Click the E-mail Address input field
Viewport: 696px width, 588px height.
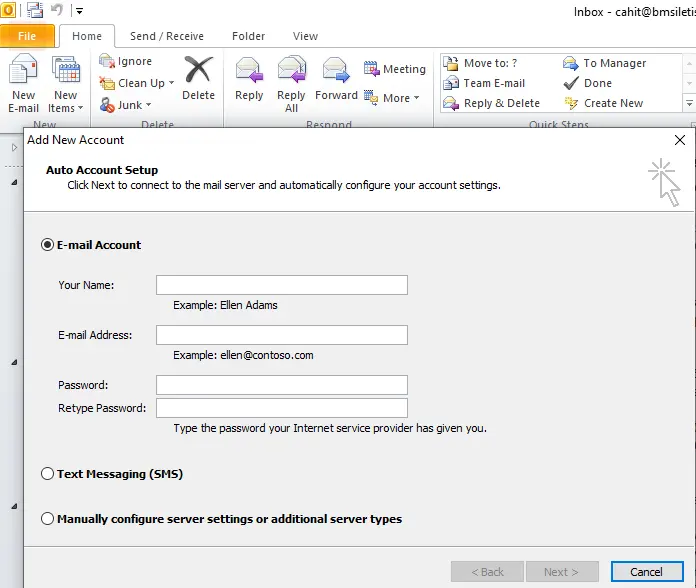click(x=282, y=335)
